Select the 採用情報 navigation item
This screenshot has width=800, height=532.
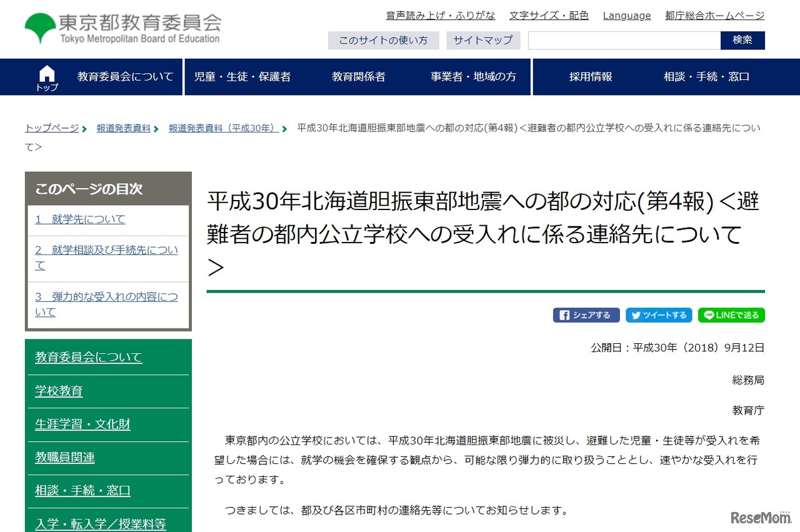coord(591,76)
